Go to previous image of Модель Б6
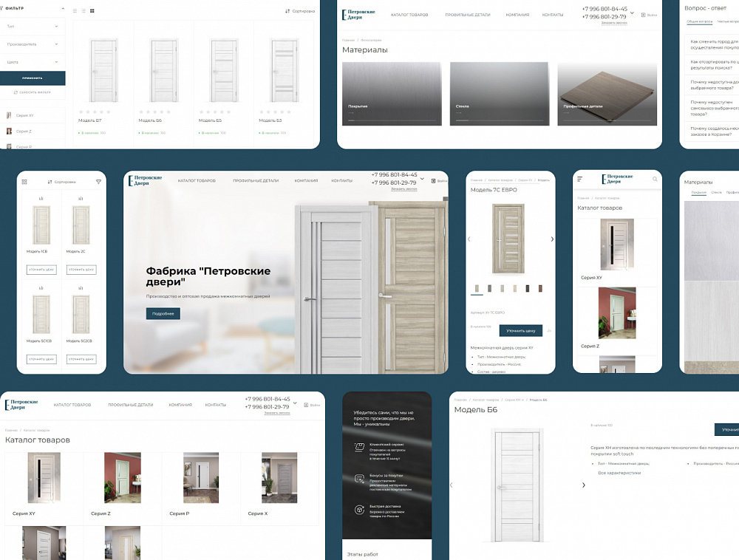739x560 pixels. tap(452, 485)
